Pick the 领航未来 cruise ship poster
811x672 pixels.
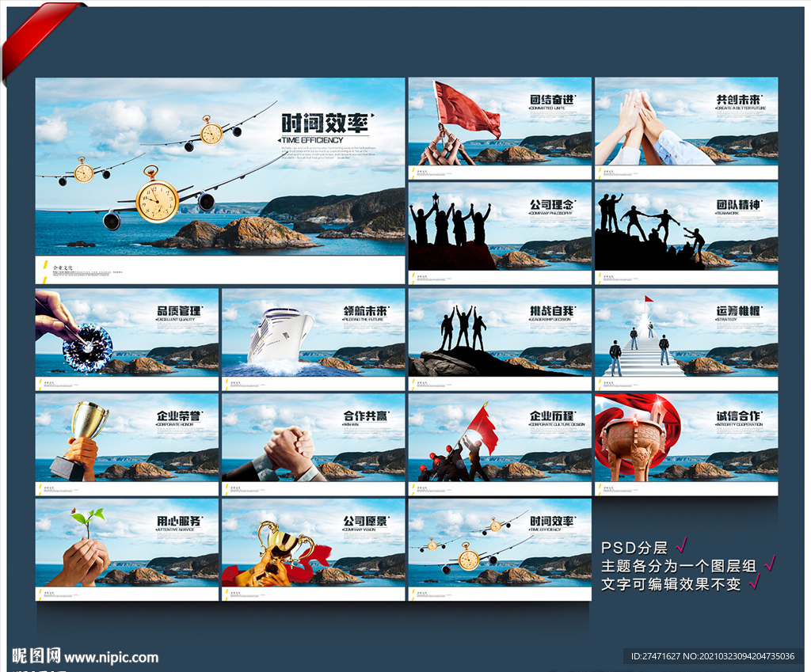314,339
